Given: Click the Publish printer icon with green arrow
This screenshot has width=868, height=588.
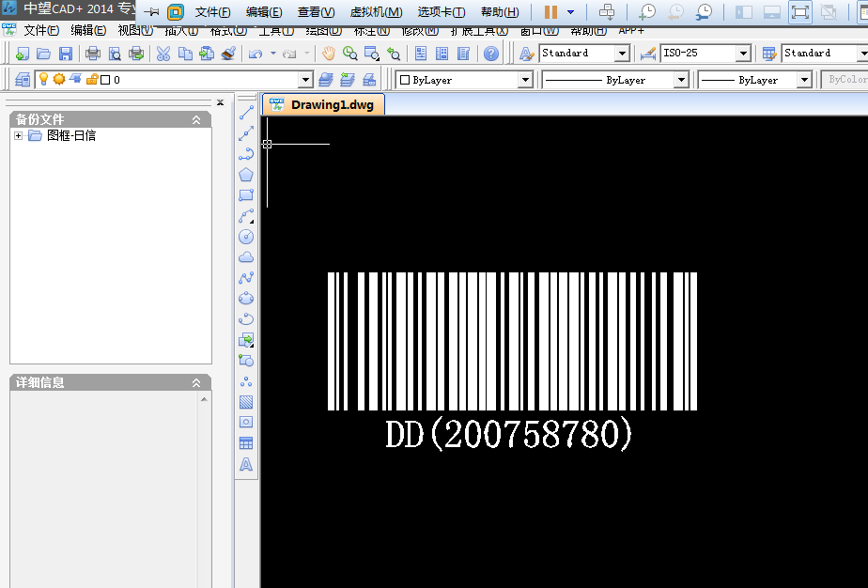Looking at the screenshot, I should [x=136, y=54].
